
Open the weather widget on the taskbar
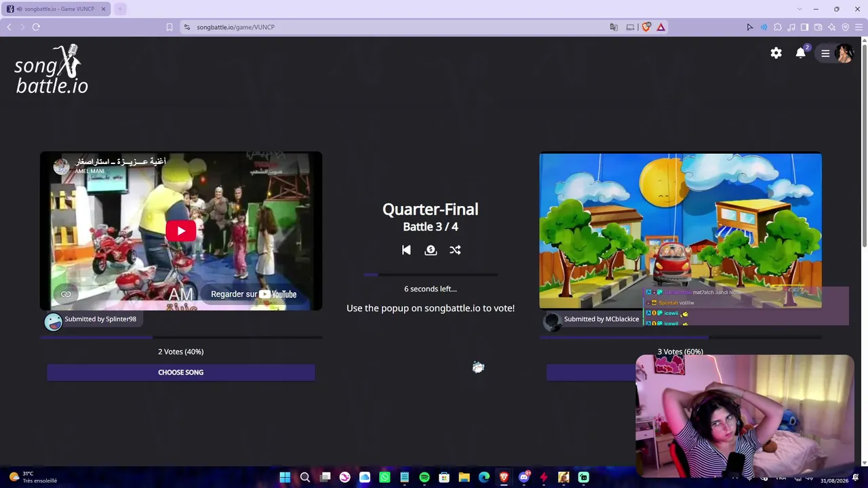click(x=32, y=477)
